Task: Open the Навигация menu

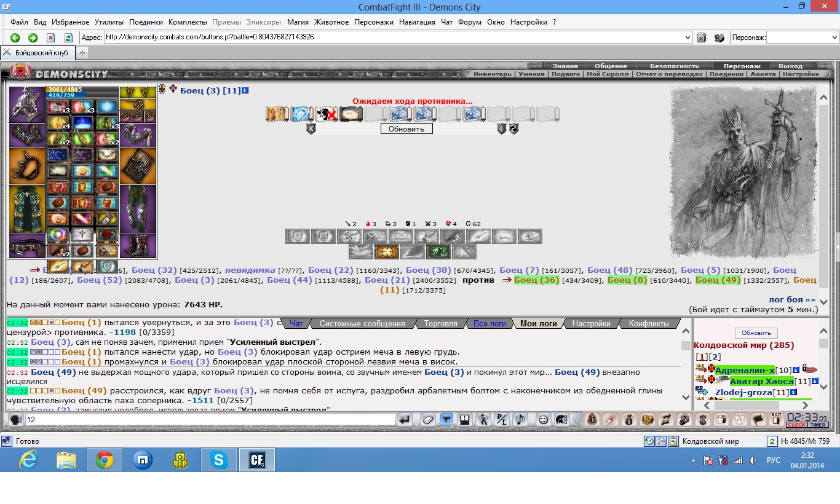Action: pyautogui.click(x=418, y=22)
